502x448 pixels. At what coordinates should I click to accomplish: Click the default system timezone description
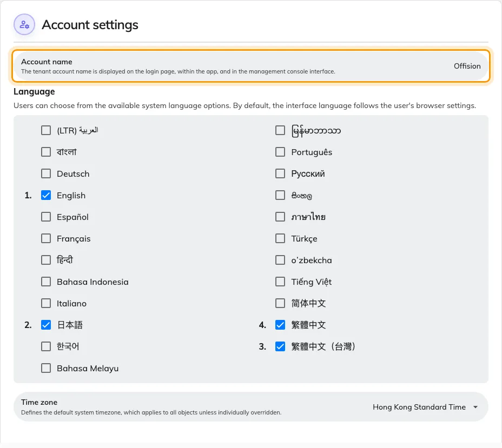click(151, 412)
